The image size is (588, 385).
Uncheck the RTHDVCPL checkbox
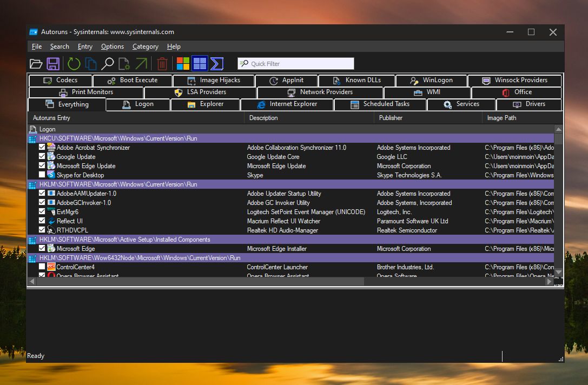pos(42,230)
